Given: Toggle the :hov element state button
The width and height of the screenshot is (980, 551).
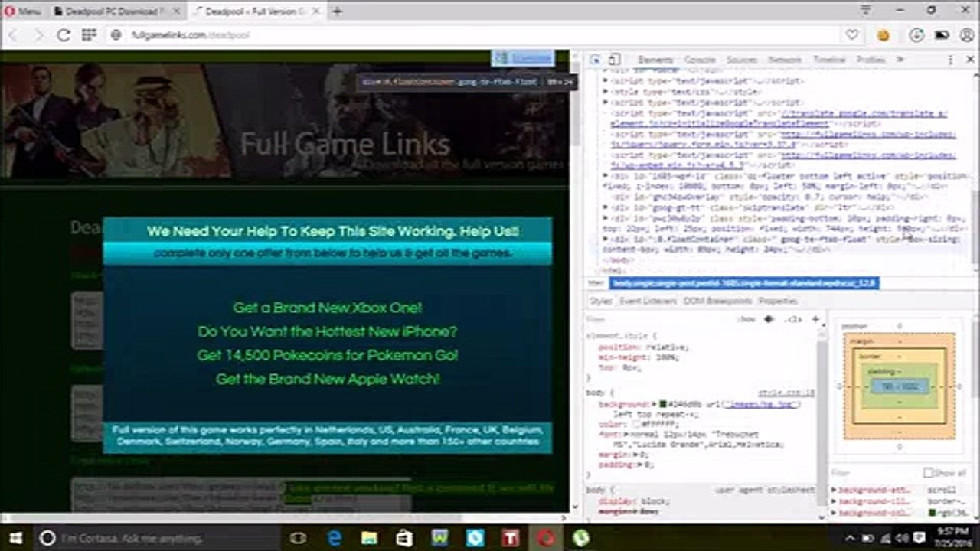Looking at the screenshot, I should [x=748, y=319].
